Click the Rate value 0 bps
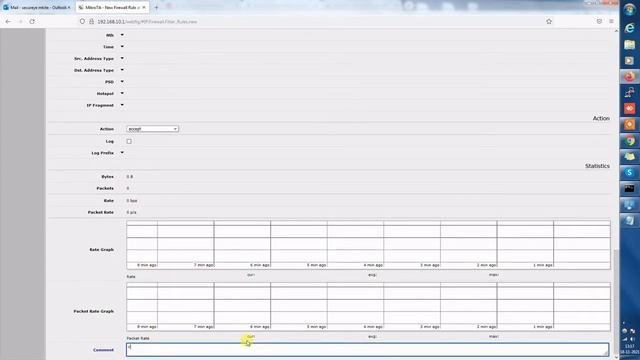 click(132, 201)
